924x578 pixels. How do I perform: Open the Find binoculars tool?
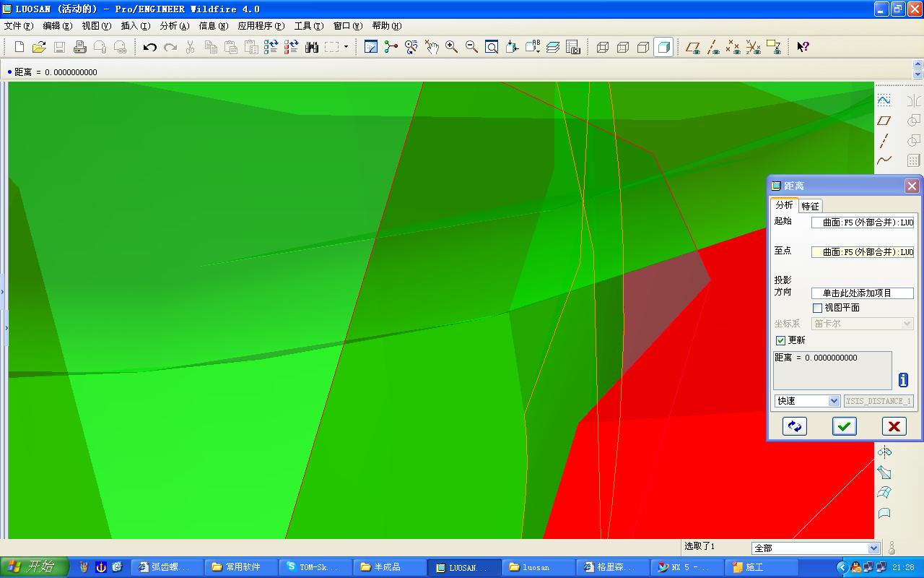312,47
